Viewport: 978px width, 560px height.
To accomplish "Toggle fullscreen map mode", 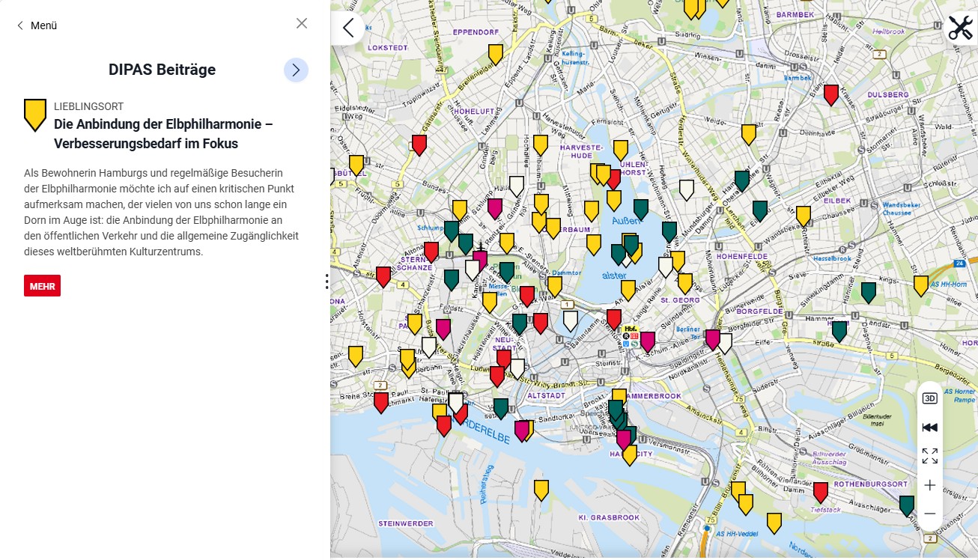I will coord(930,456).
